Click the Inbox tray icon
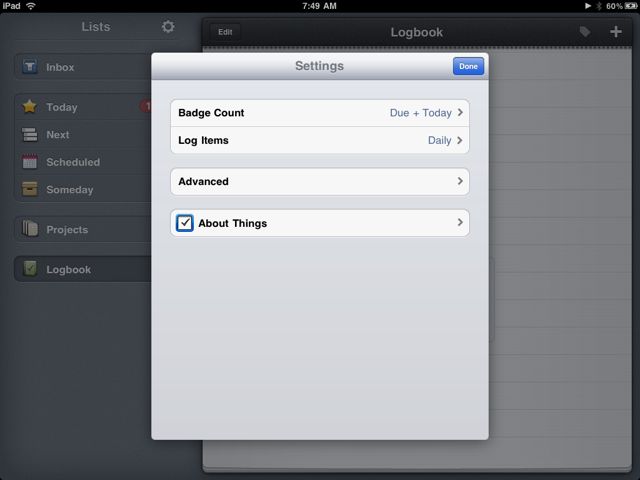This screenshot has width=640, height=480. pos(30,67)
